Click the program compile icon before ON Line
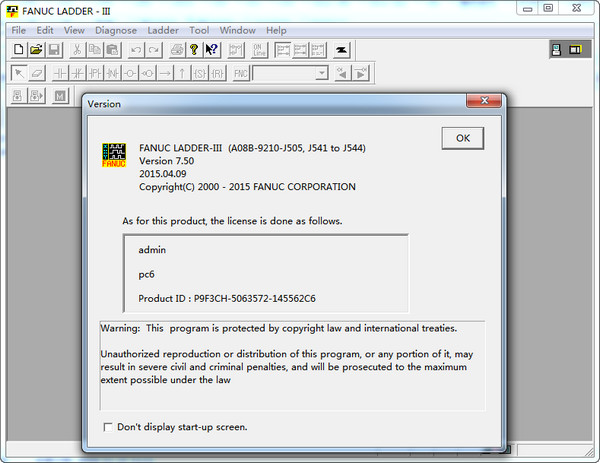Viewport: 600px width, 463px height. pos(236,50)
